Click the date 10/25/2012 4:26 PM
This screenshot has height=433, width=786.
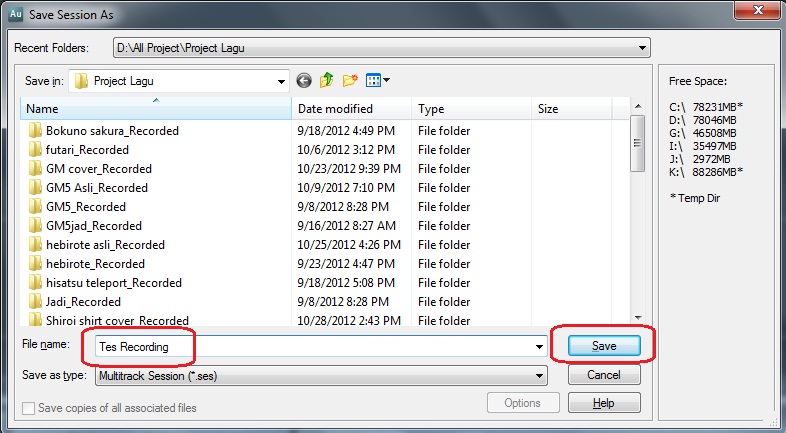pos(349,245)
